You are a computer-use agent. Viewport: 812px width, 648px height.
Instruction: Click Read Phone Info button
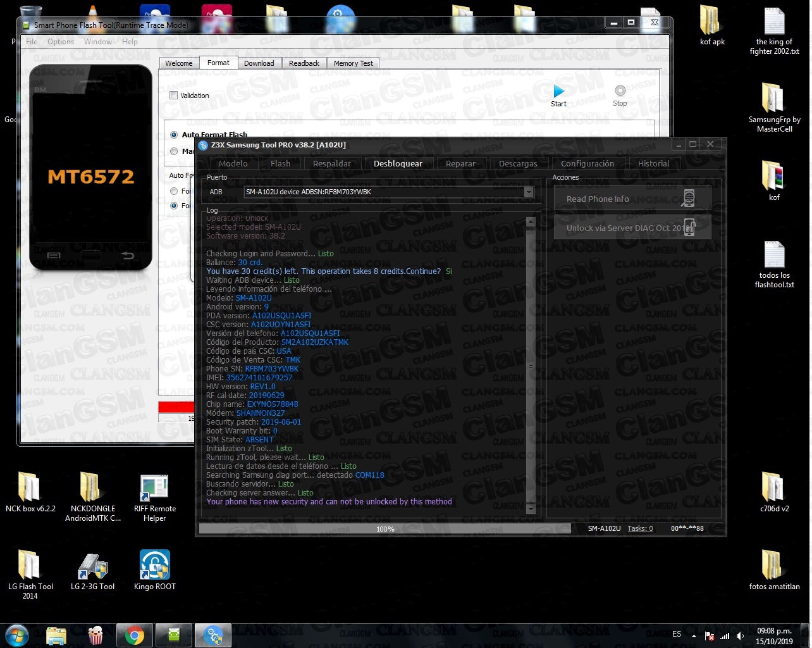pyautogui.click(x=632, y=199)
